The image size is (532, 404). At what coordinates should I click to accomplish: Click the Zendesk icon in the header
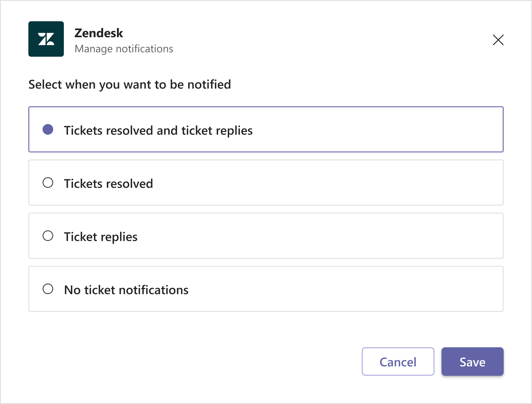pos(46,39)
